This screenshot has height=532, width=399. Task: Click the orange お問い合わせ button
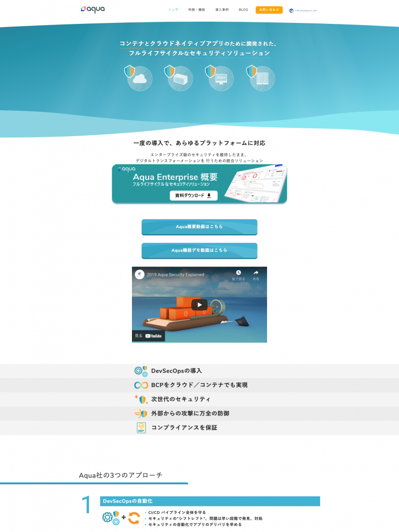269,10
